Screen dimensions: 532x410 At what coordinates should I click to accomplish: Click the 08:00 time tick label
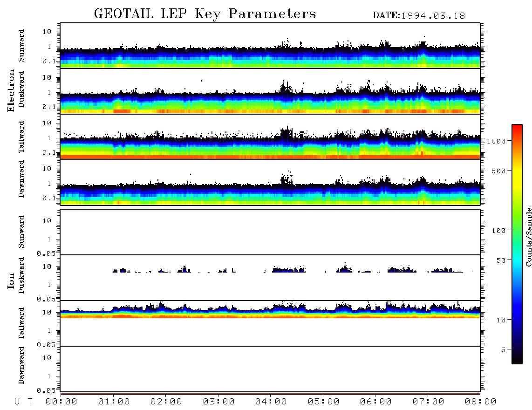pyautogui.click(x=481, y=402)
